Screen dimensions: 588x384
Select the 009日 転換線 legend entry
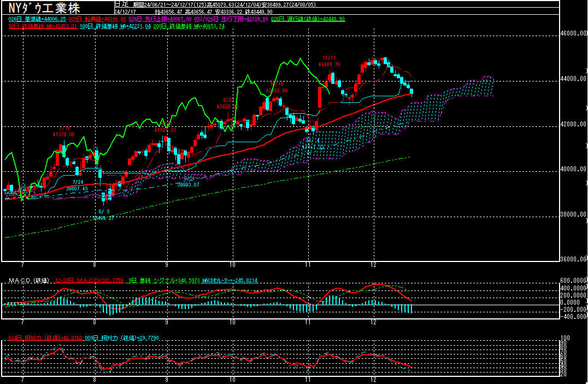(97, 19)
